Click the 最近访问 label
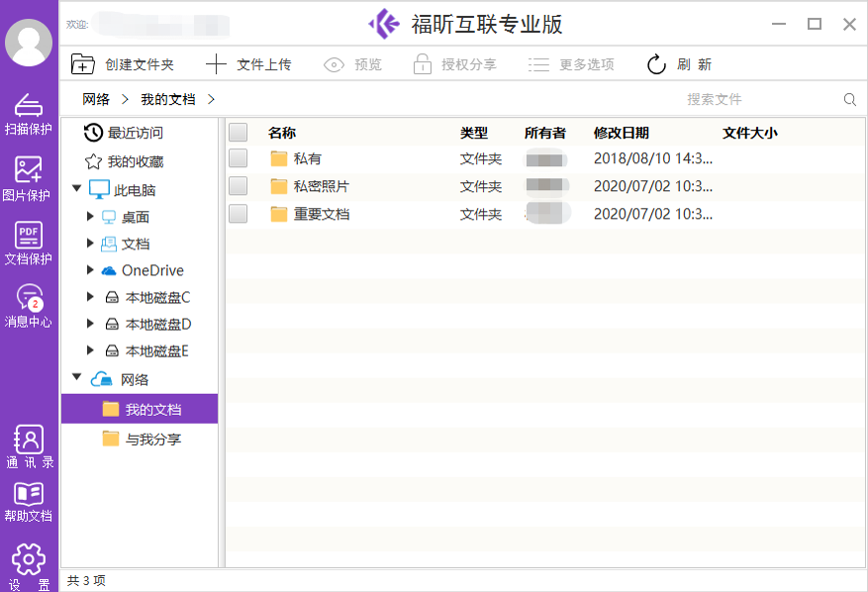Screen dimensions: 868x592 tap(136, 133)
